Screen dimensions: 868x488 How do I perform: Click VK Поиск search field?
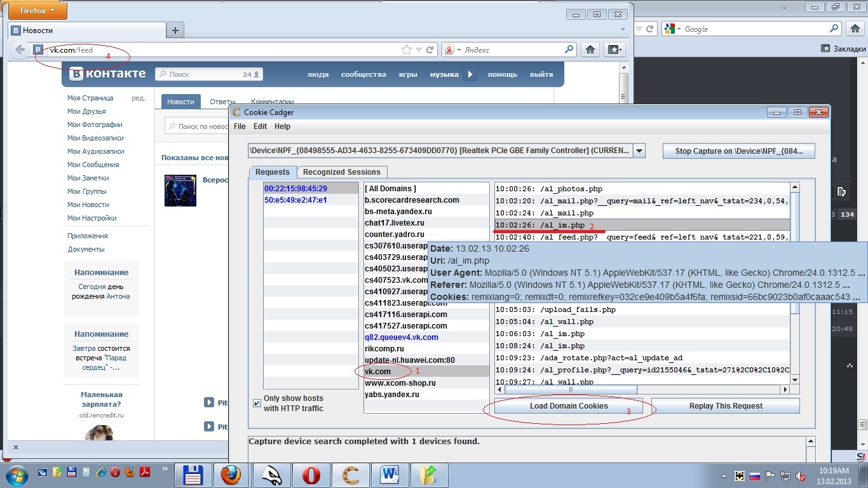209,74
